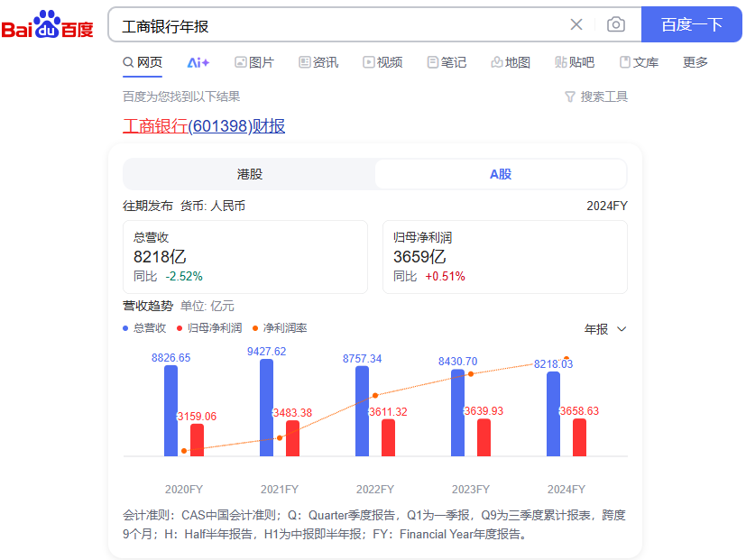Click the blue 2023FY revenue bar
Image resolution: width=746 pixels, height=560 pixels.
click(x=457, y=413)
